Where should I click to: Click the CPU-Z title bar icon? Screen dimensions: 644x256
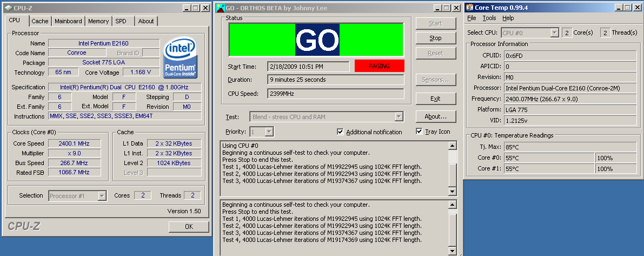point(5,8)
